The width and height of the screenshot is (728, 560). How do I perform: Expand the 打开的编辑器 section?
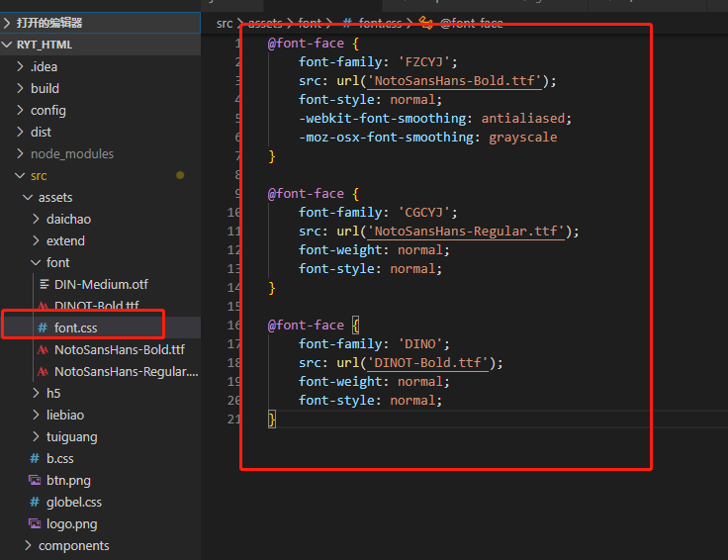click(7, 23)
